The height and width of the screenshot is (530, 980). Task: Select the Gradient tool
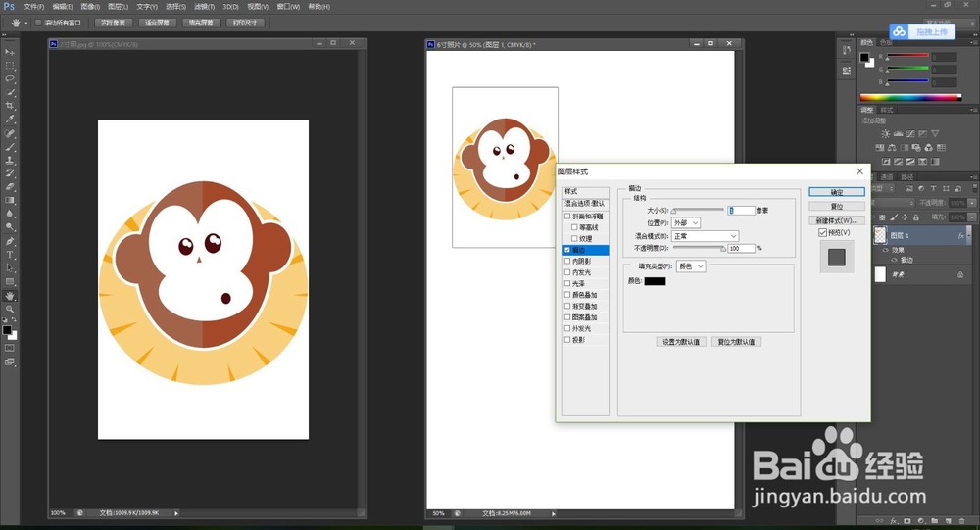[10, 201]
